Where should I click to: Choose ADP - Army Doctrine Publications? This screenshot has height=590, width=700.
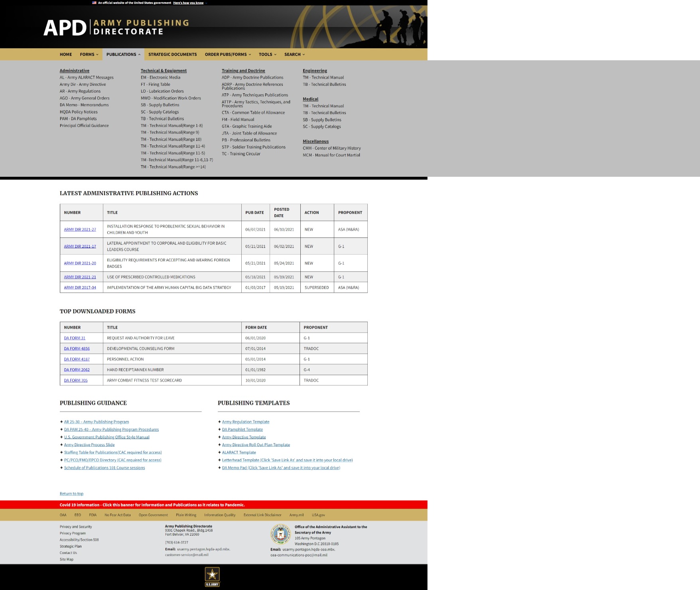click(x=252, y=77)
